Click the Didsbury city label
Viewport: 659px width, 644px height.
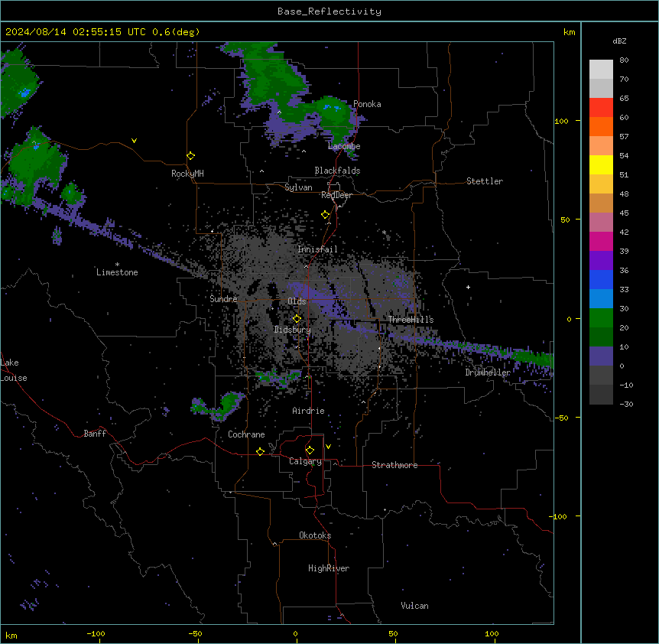point(292,330)
